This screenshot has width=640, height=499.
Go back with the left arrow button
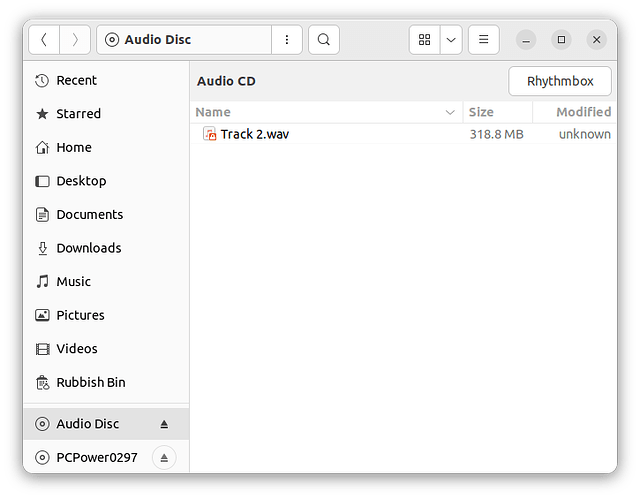[44, 40]
